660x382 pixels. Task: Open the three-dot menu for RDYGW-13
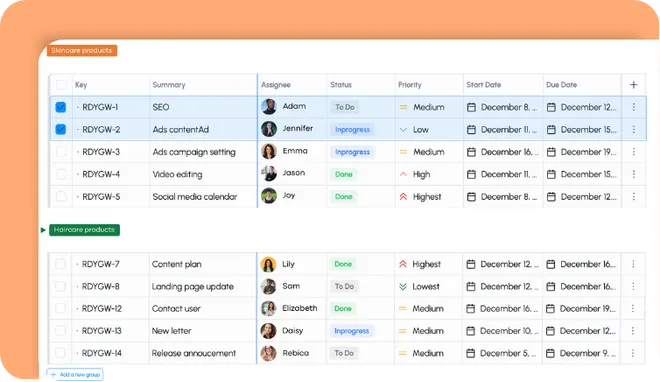tap(633, 331)
